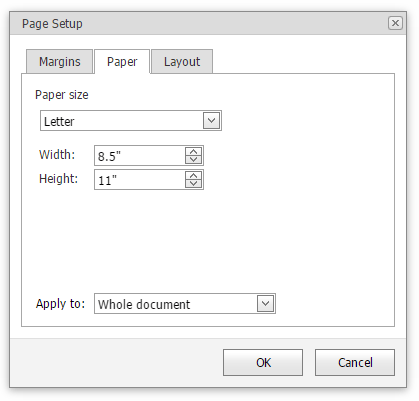This screenshot has width=419, height=401.
Task: Increase the Height value with up arrow
Action: pyautogui.click(x=194, y=176)
